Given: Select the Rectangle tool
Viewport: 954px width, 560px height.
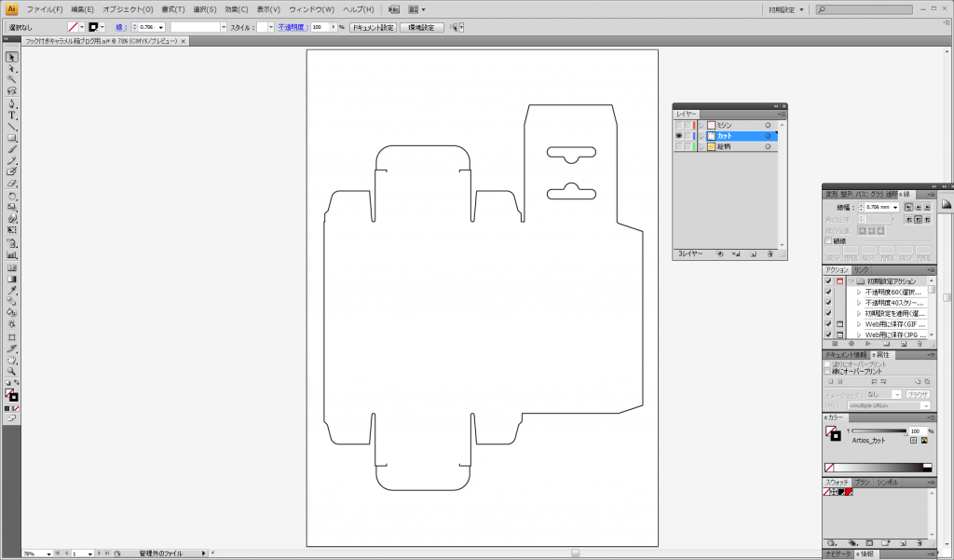Looking at the screenshot, I should pyautogui.click(x=12, y=137).
